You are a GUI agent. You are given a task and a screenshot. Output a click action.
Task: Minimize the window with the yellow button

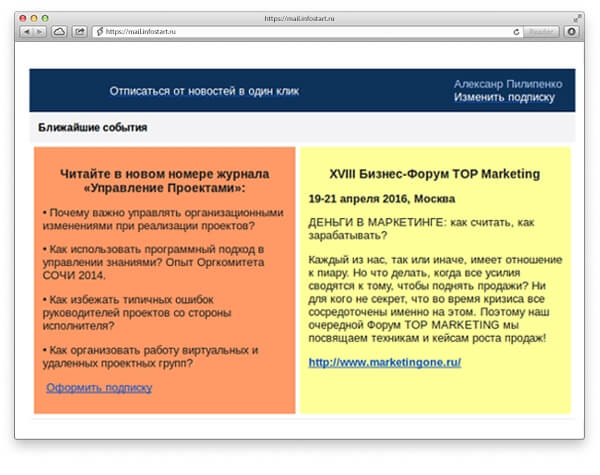pyautogui.click(x=34, y=18)
